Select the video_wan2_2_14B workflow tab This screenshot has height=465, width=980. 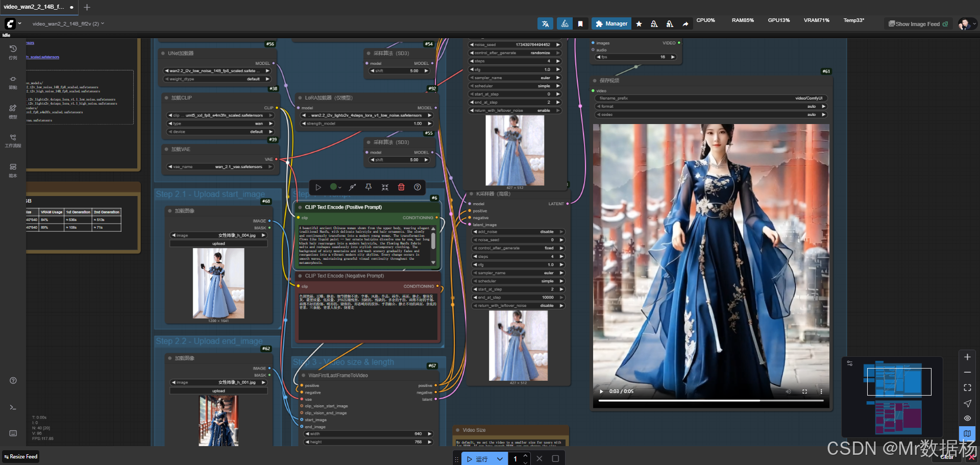(34, 7)
